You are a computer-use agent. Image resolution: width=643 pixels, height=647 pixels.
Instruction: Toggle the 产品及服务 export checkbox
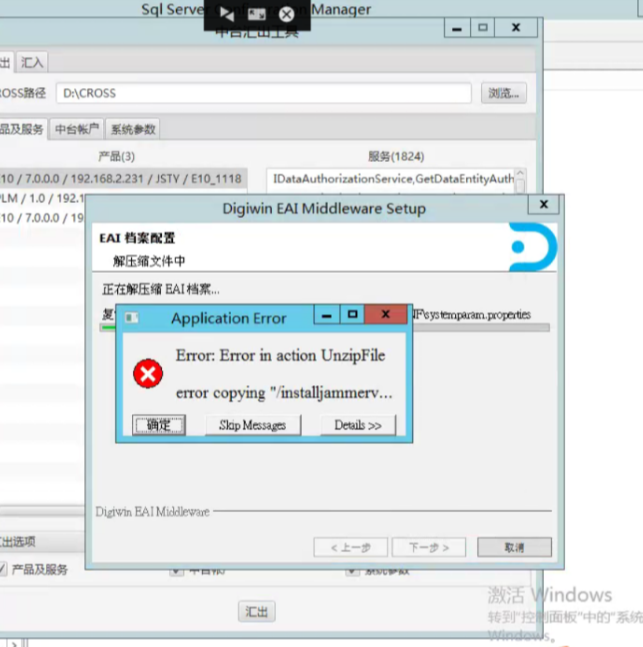tap(3, 569)
